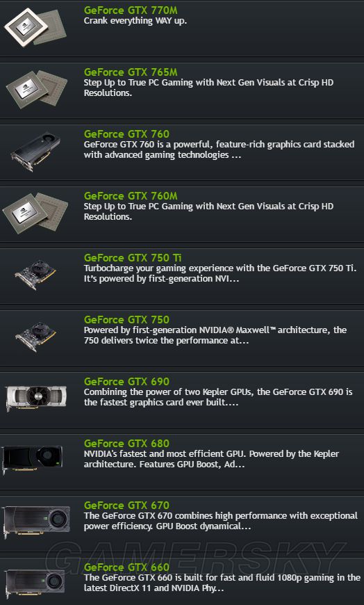The image size is (364, 605).
Task: Open the GeForce GTX 760M title link
Action: (131, 195)
